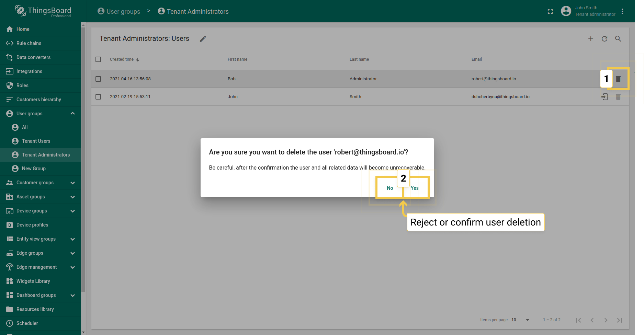644x335 pixels.
Task: Select Tenant Administrators group in sidebar
Action: pos(40,155)
